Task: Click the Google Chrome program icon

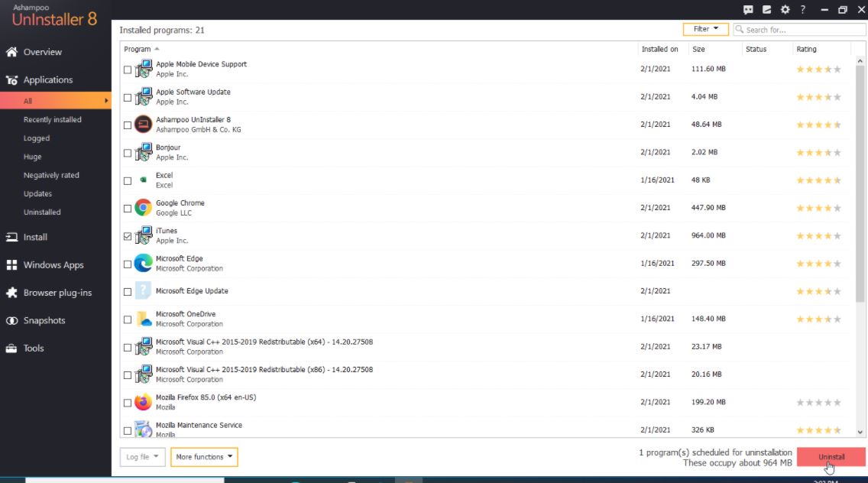Action: click(143, 208)
